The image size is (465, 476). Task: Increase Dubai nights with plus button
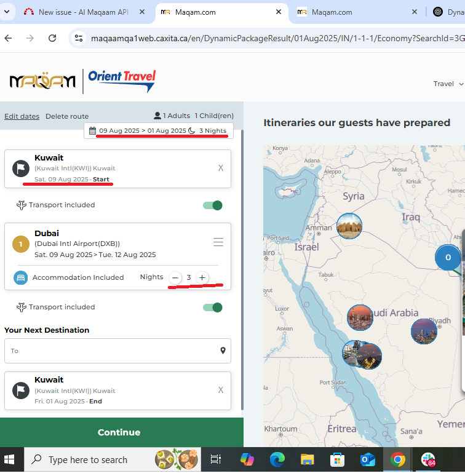tap(202, 278)
